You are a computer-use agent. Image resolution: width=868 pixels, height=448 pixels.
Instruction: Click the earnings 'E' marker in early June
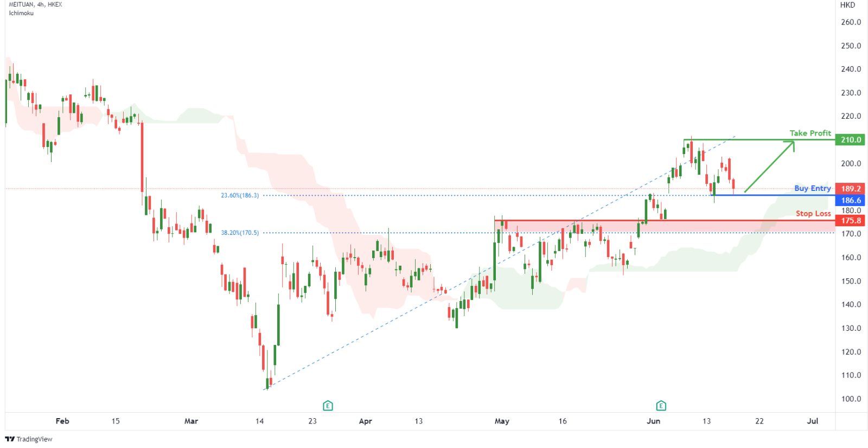point(661,406)
